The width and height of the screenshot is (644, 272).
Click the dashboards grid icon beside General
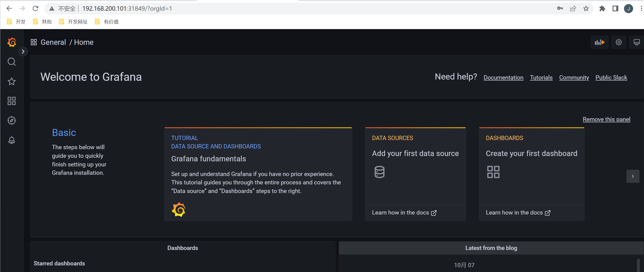point(34,42)
